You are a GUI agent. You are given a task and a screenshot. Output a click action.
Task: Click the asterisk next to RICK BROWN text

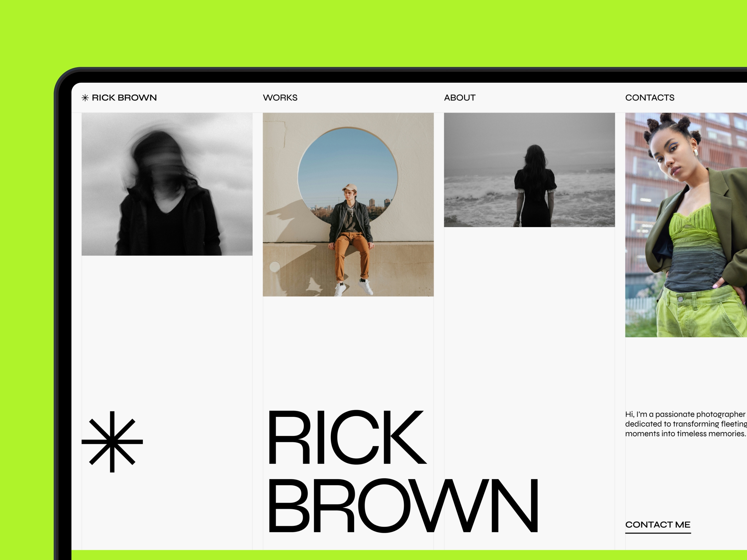(x=86, y=98)
